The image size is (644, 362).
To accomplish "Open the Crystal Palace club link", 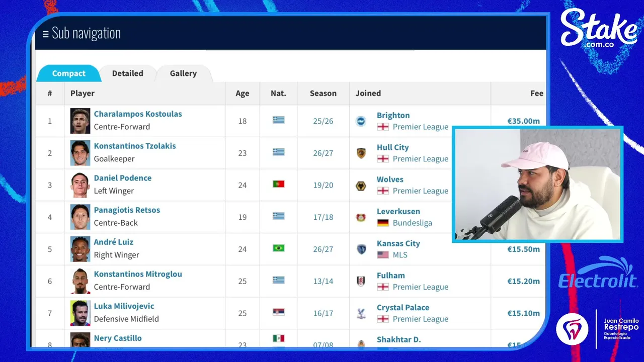I will point(403,307).
